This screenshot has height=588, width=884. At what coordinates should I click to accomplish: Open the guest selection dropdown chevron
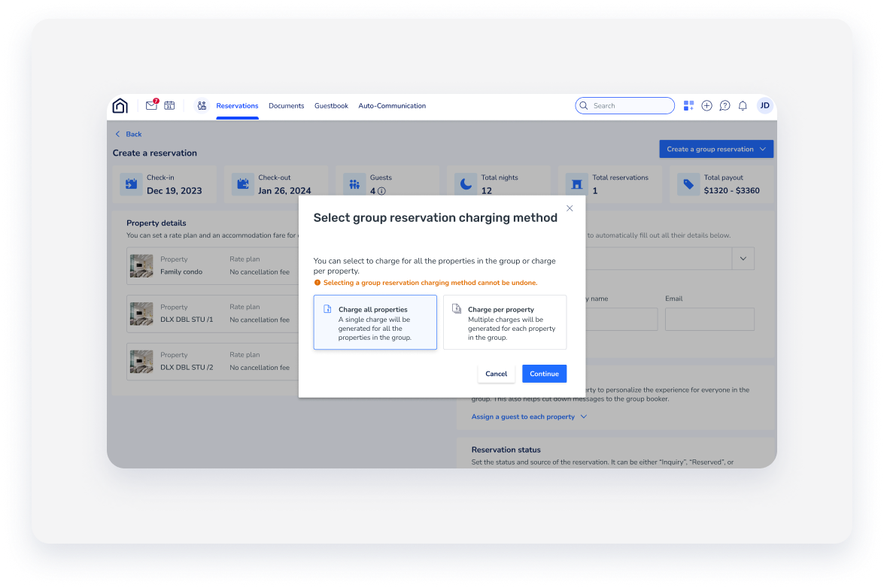[x=743, y=258]
